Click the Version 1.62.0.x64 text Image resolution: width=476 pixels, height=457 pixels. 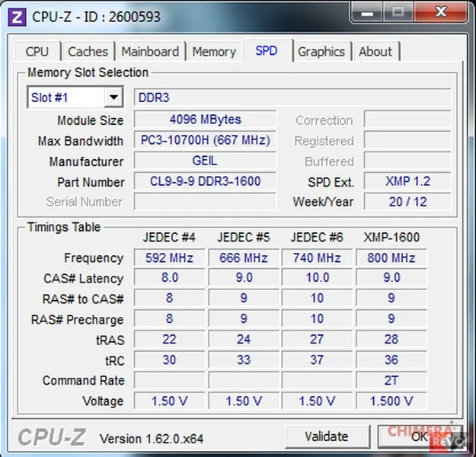tap(152, 439)
